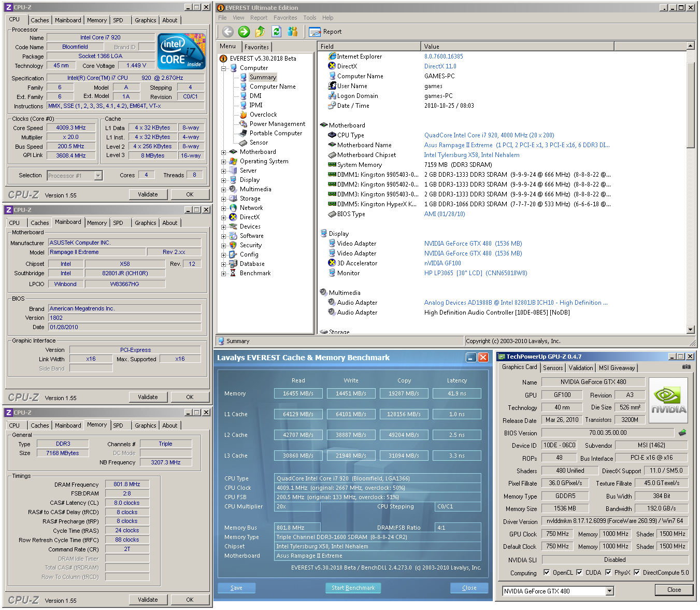Open the Favorites menu in EVEREST
The image size is (700, 610).
coord(285,18)
